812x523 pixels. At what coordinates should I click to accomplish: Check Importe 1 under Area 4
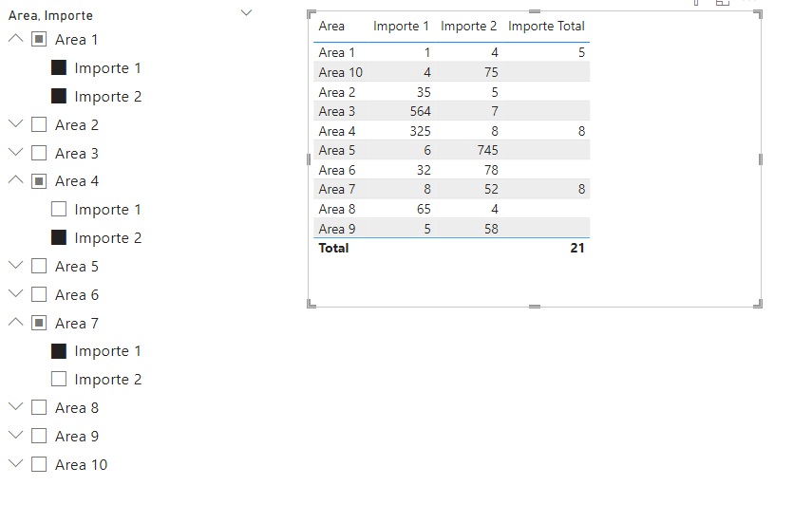click(x=59, y=209)
